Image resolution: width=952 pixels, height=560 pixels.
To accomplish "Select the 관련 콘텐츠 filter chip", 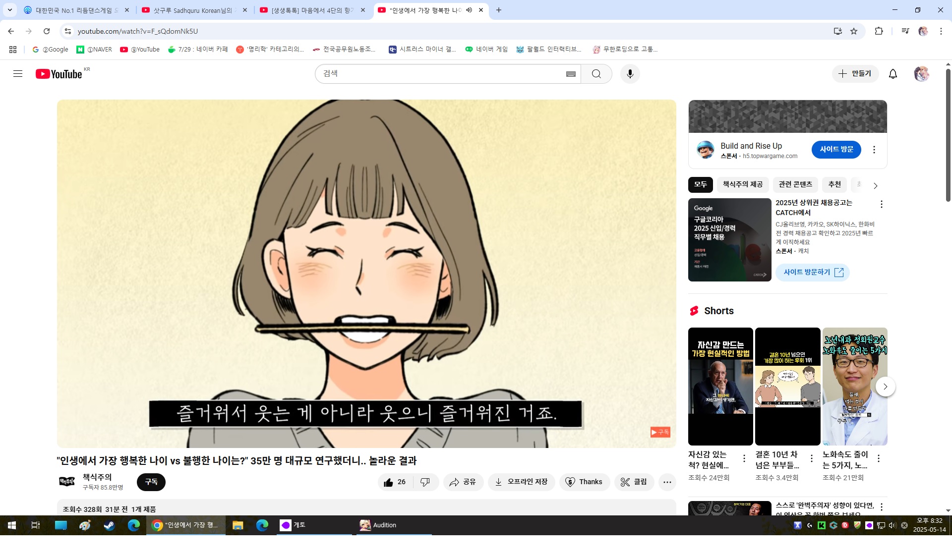I will pos(795,184).
